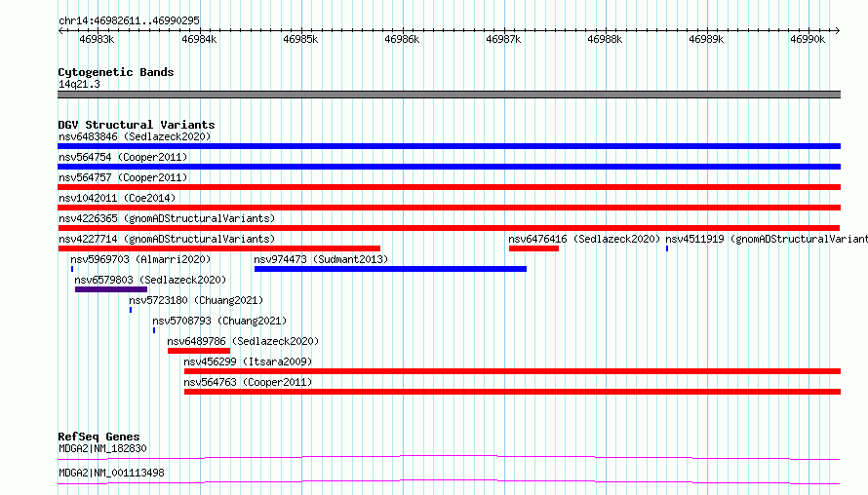The width and height of the screenshot is (868, 495).
Task: Open the nsv564757 (Cooper2011) label
Action: 123,177
